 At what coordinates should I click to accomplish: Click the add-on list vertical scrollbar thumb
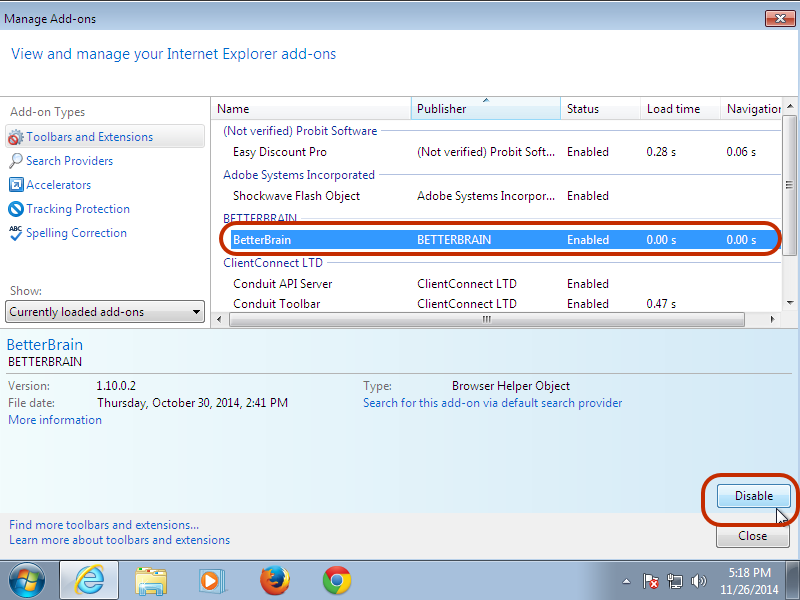click(790, 185)
